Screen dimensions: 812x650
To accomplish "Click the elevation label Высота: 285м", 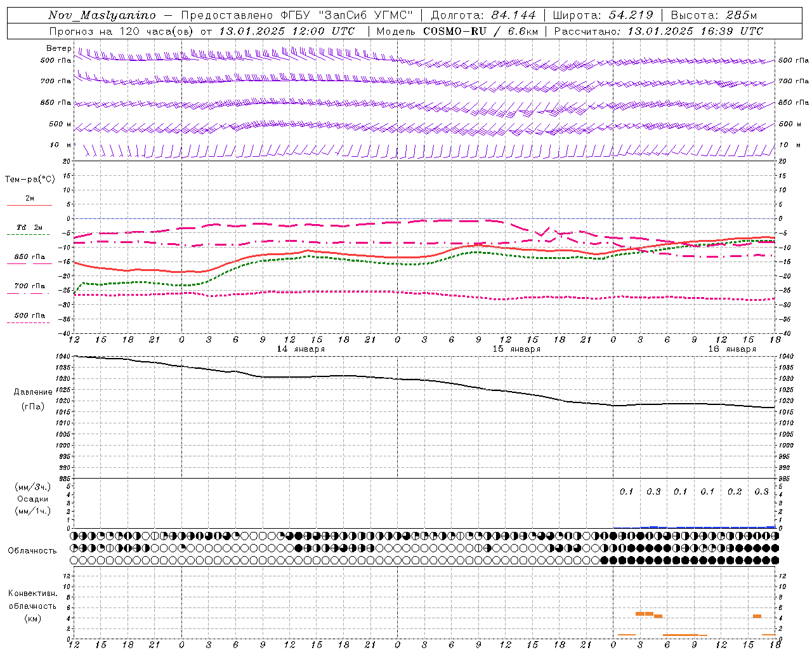I will 714,15.
